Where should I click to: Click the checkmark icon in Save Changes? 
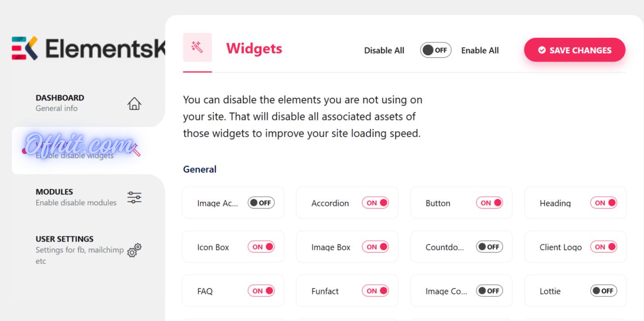tap(542, 50)
